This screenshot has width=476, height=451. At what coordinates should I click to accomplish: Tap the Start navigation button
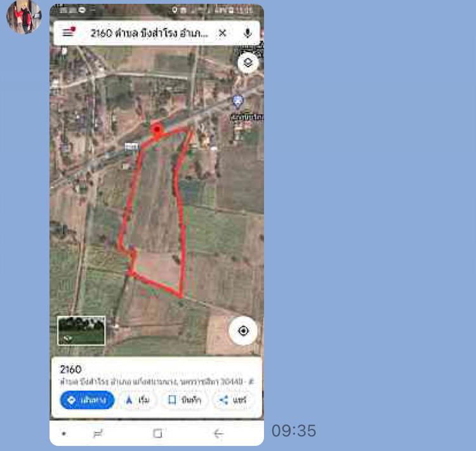point(138,400)
